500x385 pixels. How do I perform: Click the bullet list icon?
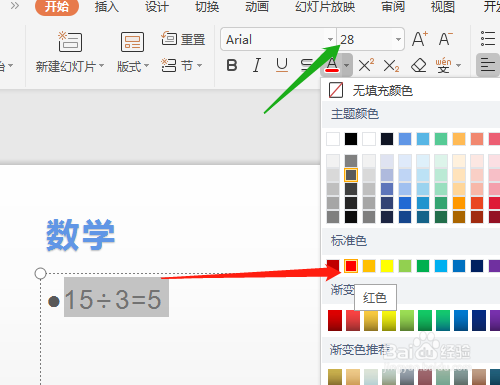488,39
